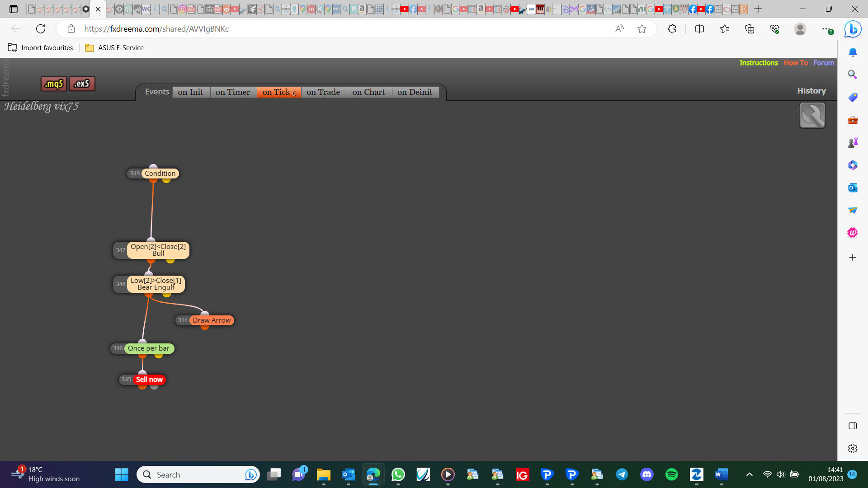Add this page to favourites
Viewport: 868px width, 488px height.
coord(642,29)
